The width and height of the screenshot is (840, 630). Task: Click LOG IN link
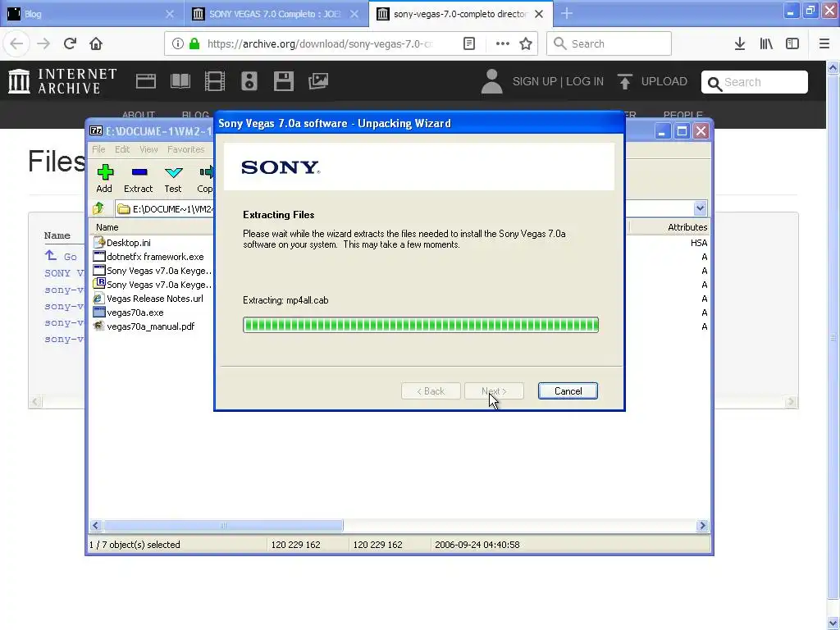click(x=585, y=81)
